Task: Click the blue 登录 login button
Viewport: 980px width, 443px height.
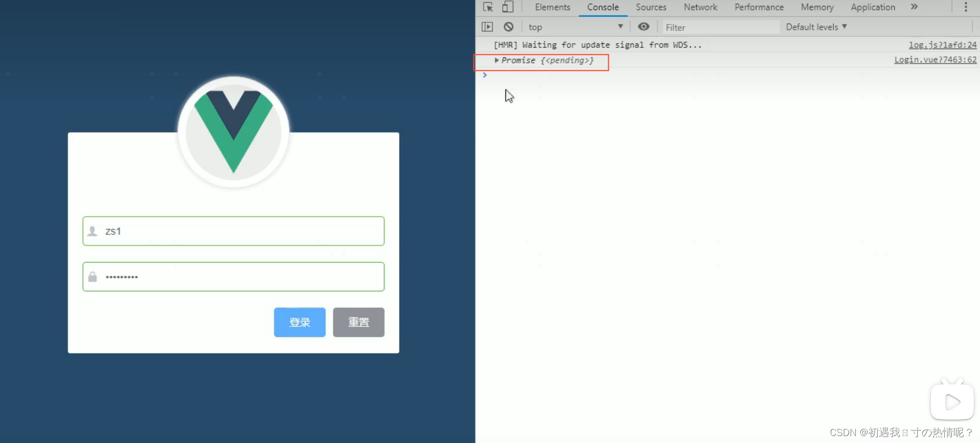Action: pos(299,322)
